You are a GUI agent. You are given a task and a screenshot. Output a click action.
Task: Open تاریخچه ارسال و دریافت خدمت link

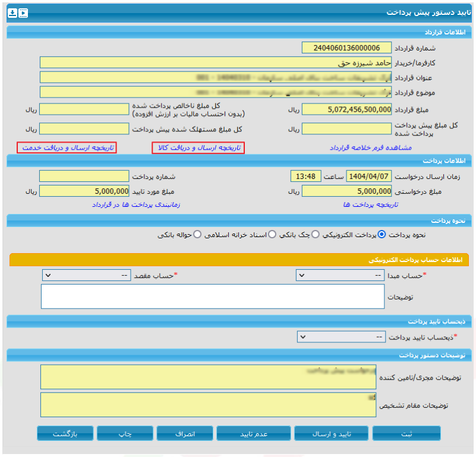tap(67, 148)
